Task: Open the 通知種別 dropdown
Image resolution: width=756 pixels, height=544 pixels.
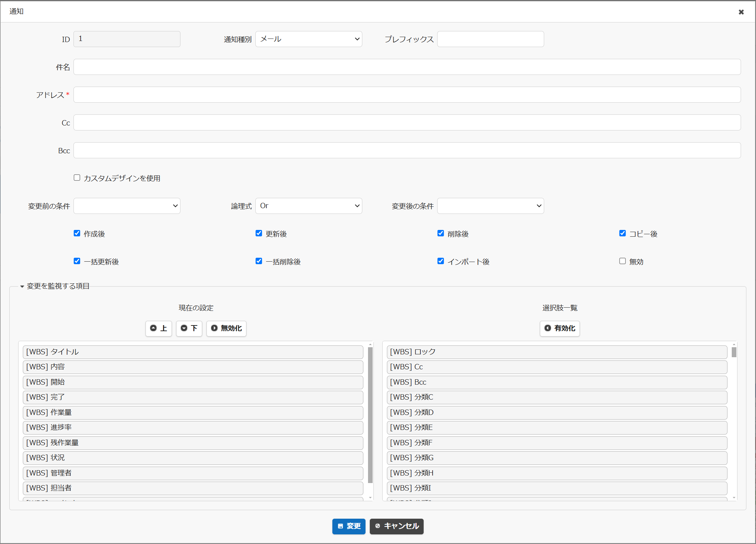Action: coord(309,39)
